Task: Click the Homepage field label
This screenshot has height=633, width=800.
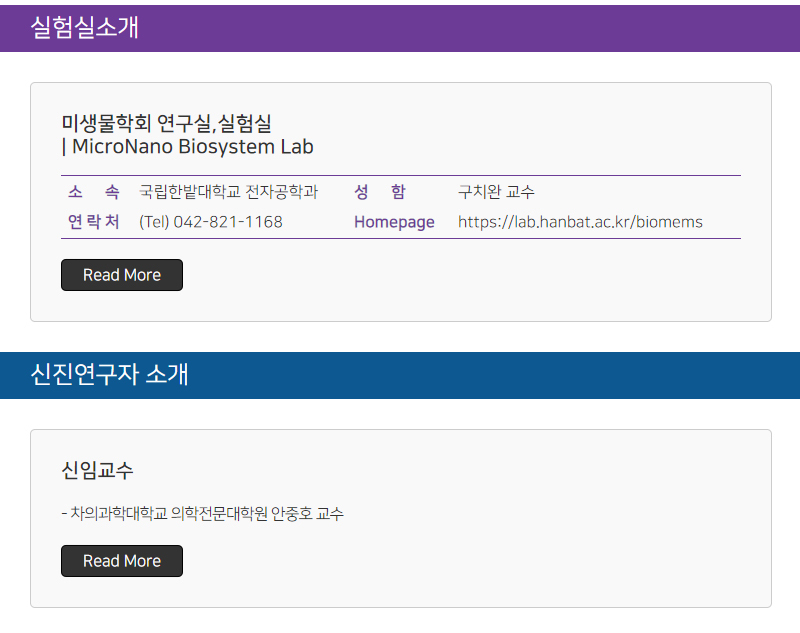Action: point(394,222)
